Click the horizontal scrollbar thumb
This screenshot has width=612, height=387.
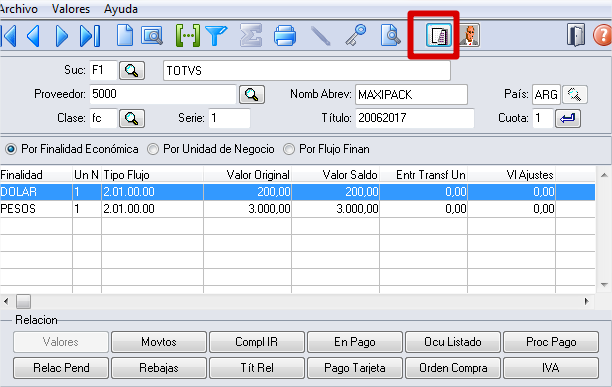[23, 301]
